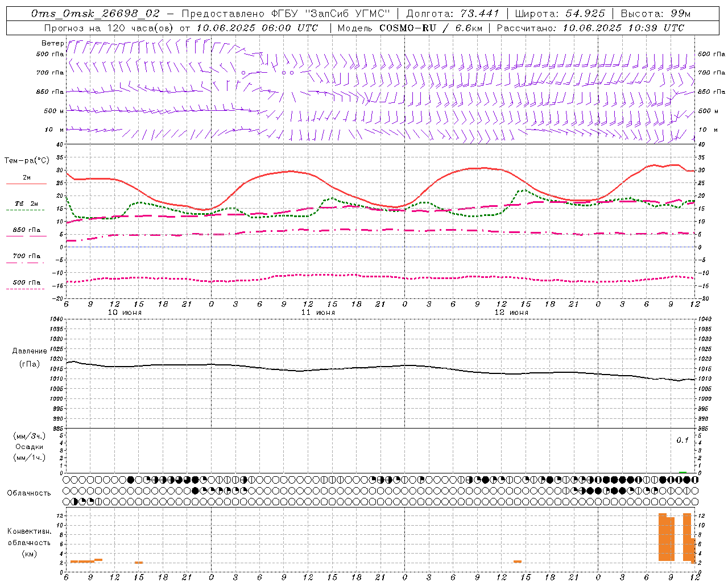Select the 'Предоставлено ФГБУ "ЗапСиб УГМС"' header text
The image size is (728, 582).
coord(286,14)
